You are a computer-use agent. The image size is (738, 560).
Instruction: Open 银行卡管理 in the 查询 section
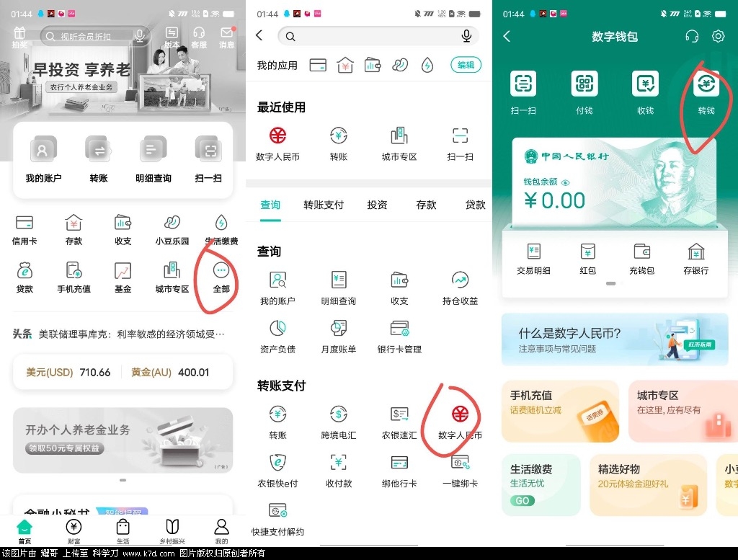(x=399, y=337)
